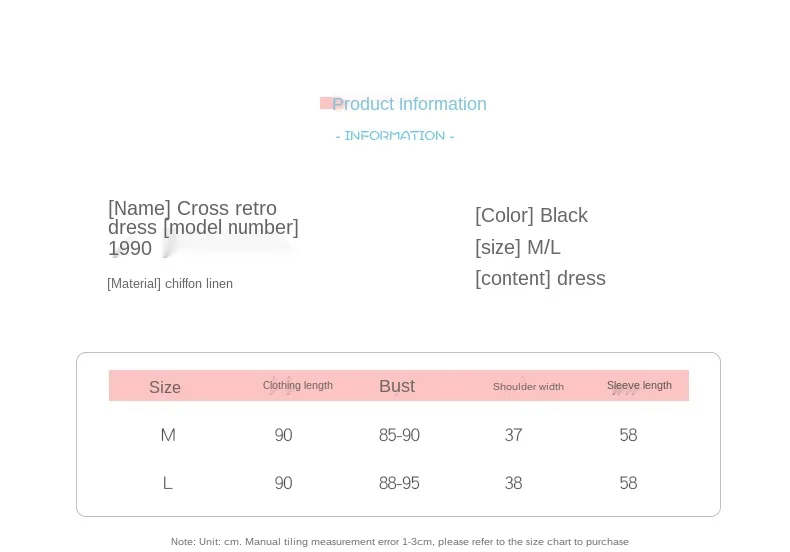Click the content dress label
The image size is (790, 552).
coord(540,278)
